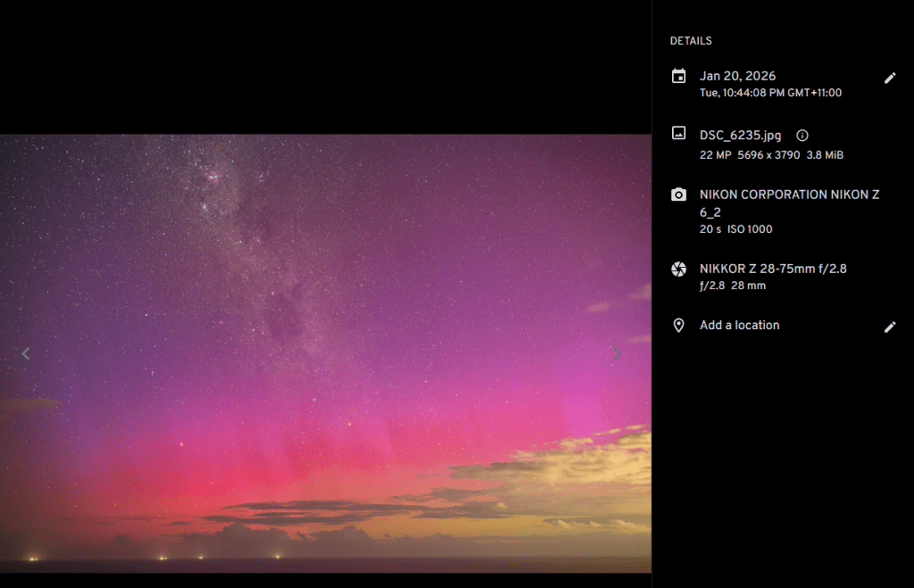
Task: Click the pencil icon beside the date
Action: click(889, 79)
